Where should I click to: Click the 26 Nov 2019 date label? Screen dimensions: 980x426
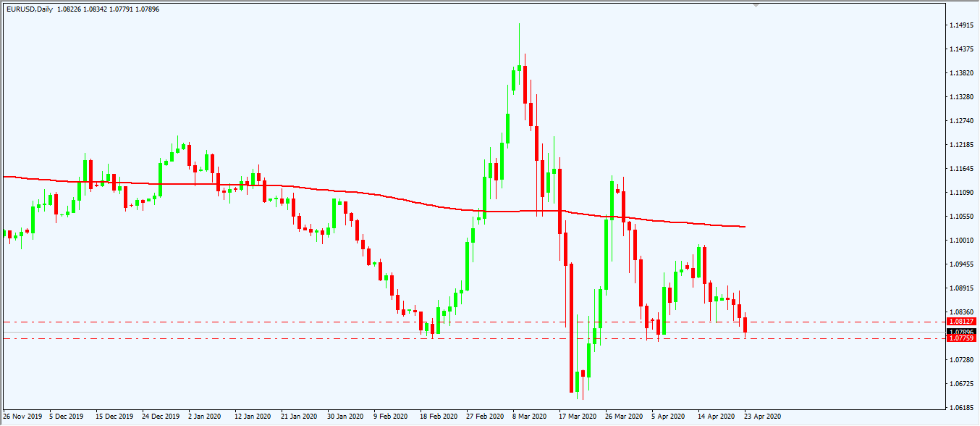(22, 417)
